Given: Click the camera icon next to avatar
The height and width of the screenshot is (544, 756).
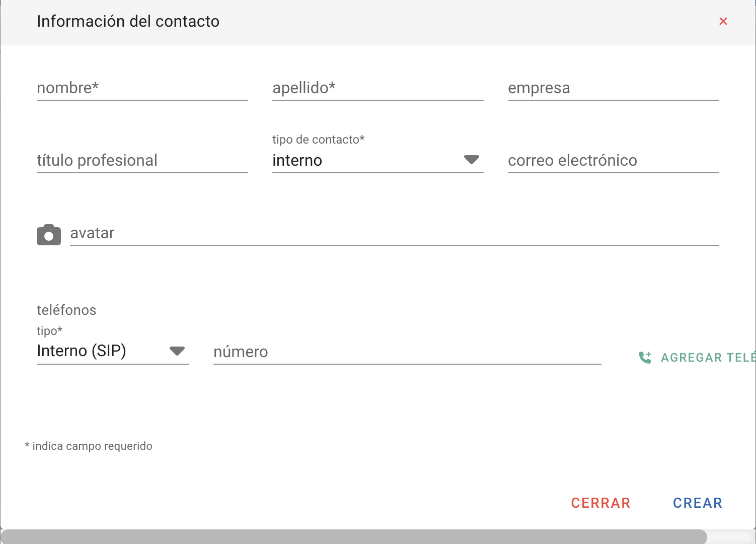Looking at the screenshot, I should pyautogui.click(x=49, y=235).
